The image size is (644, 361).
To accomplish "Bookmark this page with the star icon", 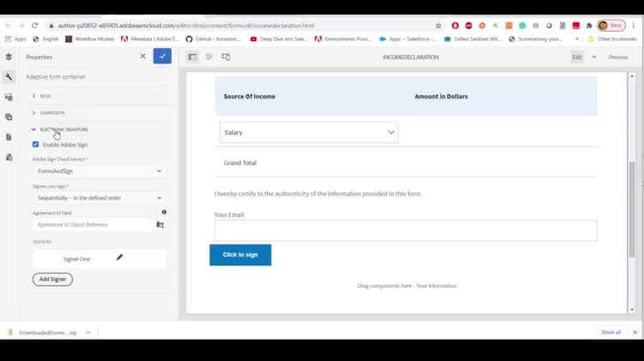I will (x=438, y=26).
